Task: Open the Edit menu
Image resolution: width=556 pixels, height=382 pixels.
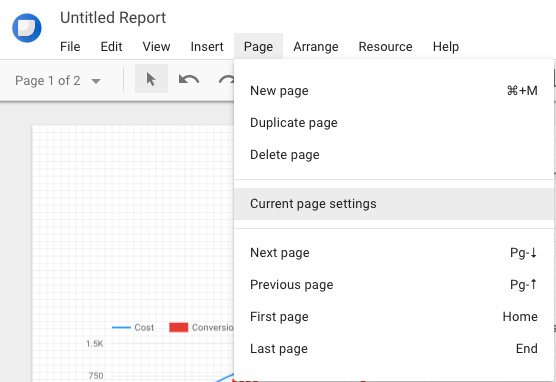Action: (x=111, y=47)
